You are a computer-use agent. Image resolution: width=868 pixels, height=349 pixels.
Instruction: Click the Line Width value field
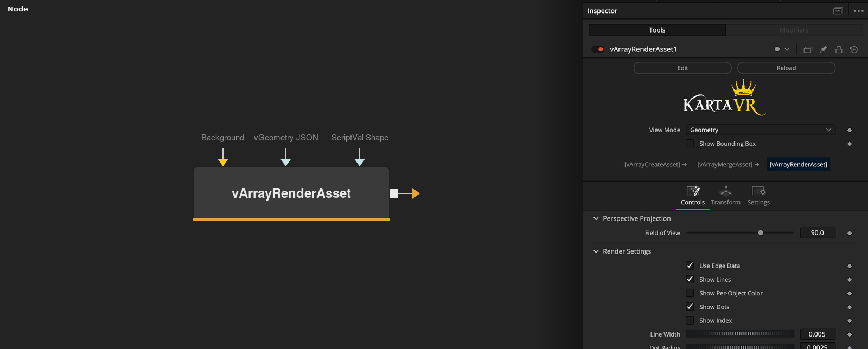(818, 334)
